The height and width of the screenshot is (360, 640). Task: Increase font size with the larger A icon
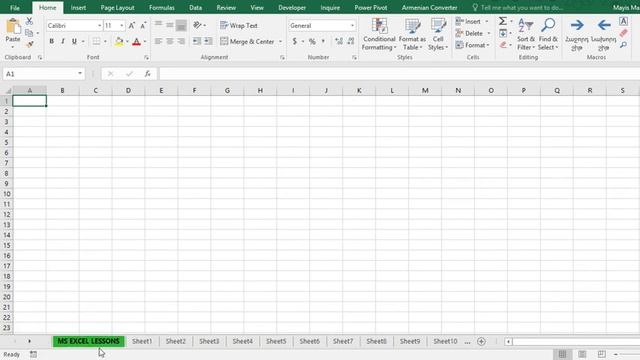pyautogui.click(x=131, y=25)
